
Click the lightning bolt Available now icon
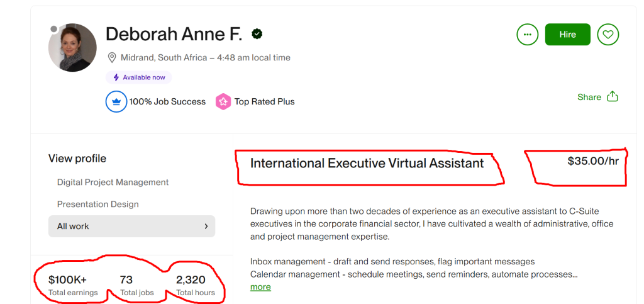(116, 77)
